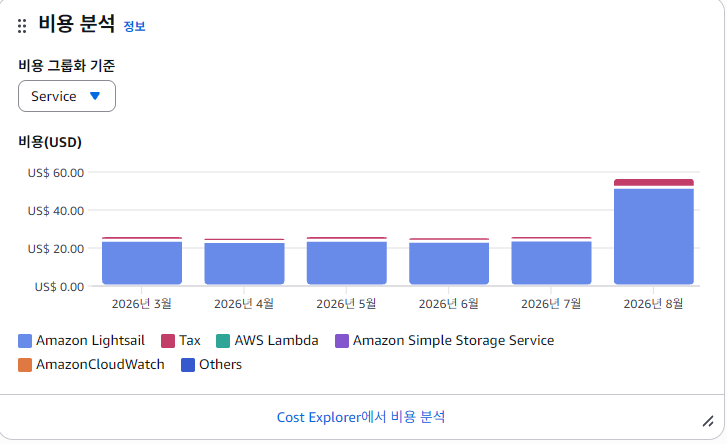Select the 2026년 7월 bar
The height and width of the screenshot is (444, 727).
[551, 263]
